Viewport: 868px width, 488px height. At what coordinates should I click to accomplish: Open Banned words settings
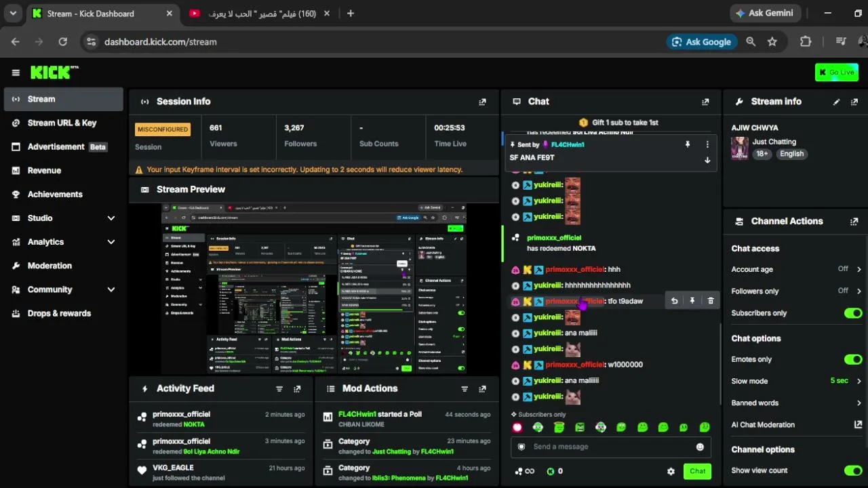(797, 403)
